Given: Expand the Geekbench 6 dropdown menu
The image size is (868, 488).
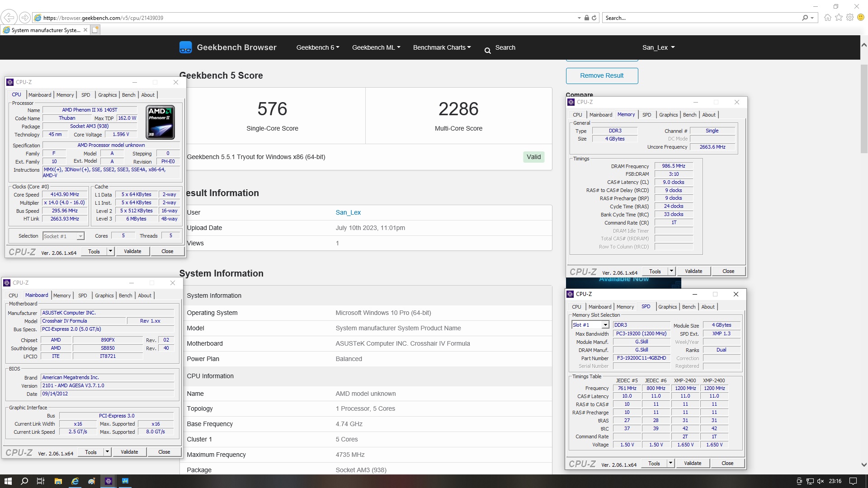Looking at the screenshot, I should point(318,47).
